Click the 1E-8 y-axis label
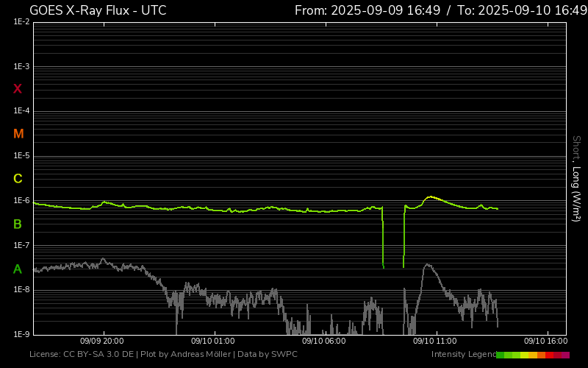 coord(21,289)
